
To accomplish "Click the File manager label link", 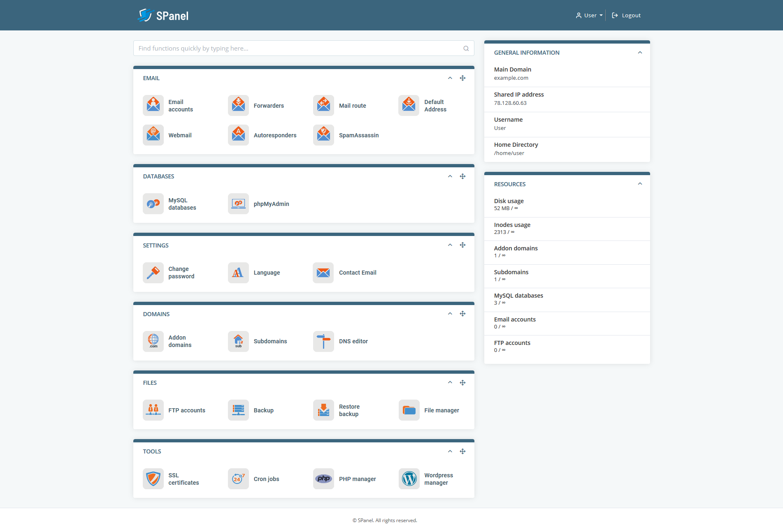I will tap(441, 410).
